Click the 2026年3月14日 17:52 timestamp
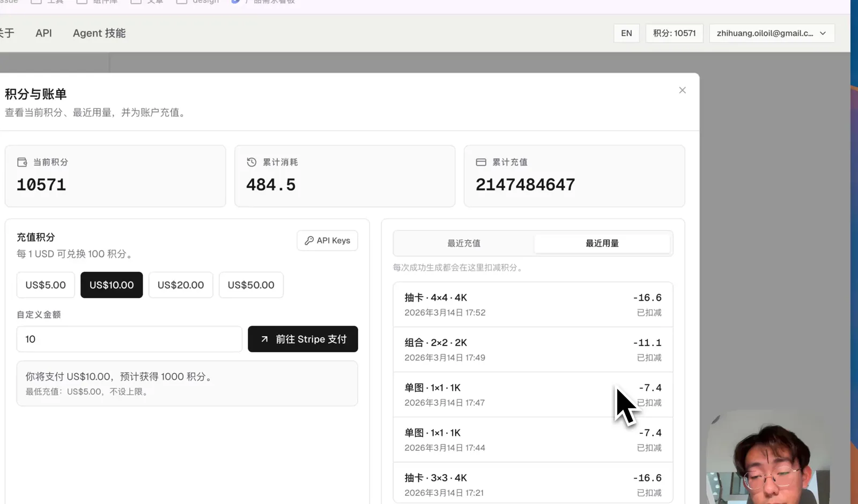This screenshot has height=504, width=858. point(445,313)
